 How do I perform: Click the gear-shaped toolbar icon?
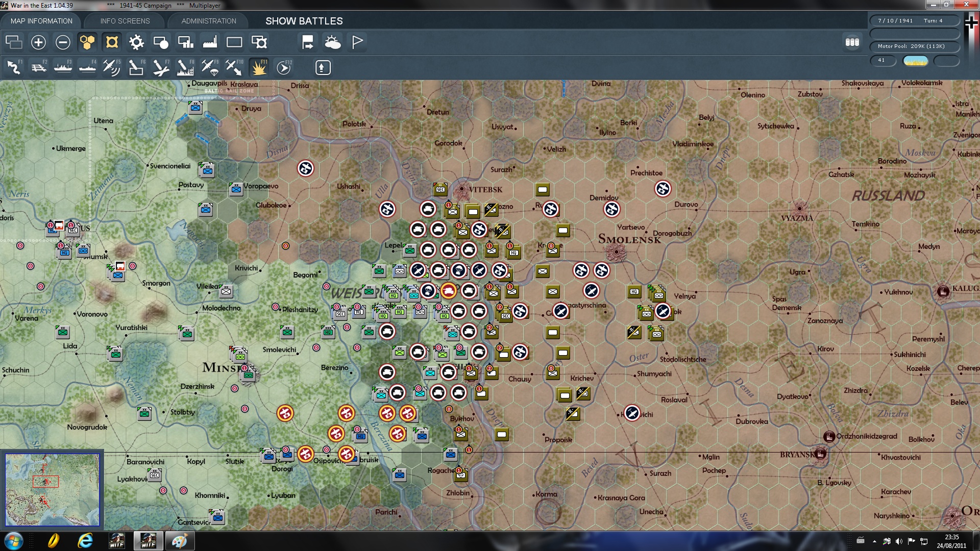point(136,42)
